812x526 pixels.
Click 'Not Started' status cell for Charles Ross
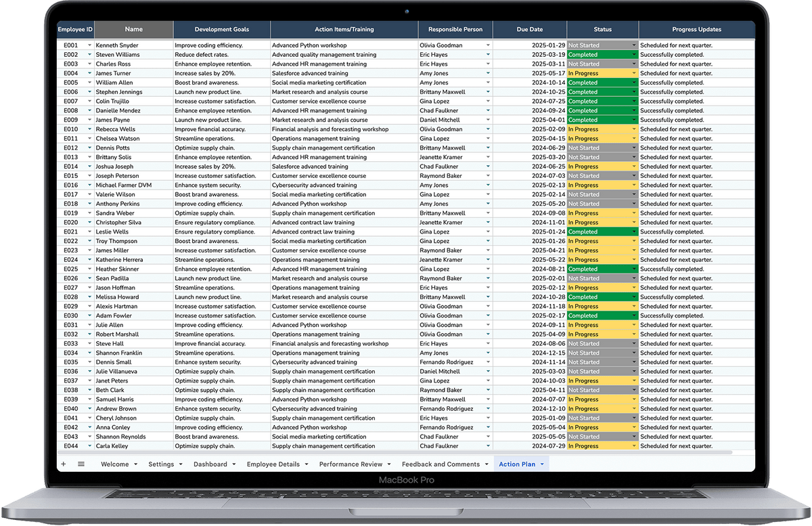click(603, 64)
